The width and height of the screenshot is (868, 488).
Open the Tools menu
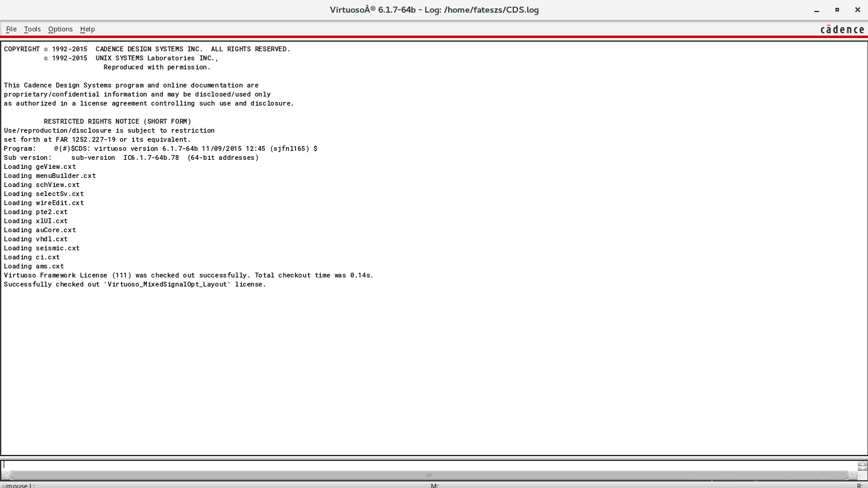32,29
